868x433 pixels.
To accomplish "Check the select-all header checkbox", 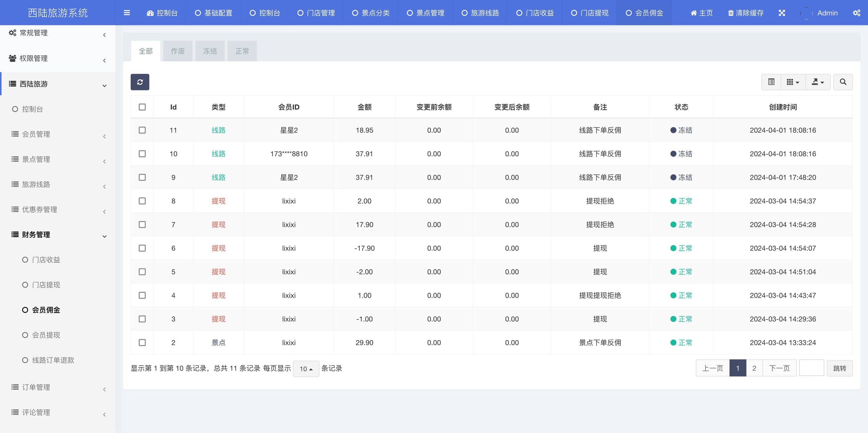I will (142, 107).
